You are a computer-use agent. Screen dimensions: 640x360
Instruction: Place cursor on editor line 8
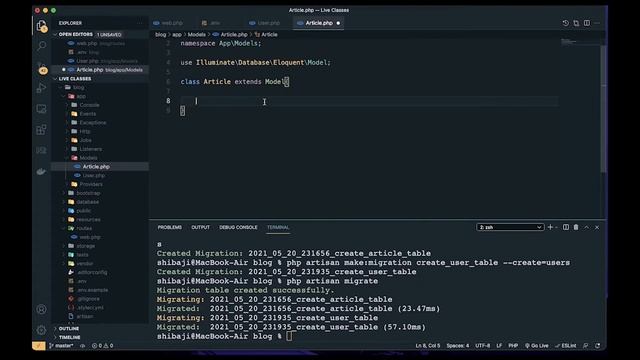point(369,101)
